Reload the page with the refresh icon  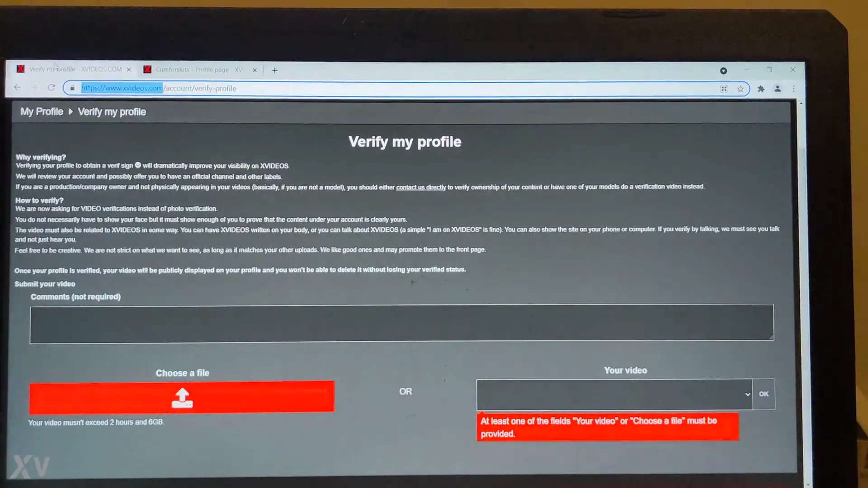tap(51, 88)
